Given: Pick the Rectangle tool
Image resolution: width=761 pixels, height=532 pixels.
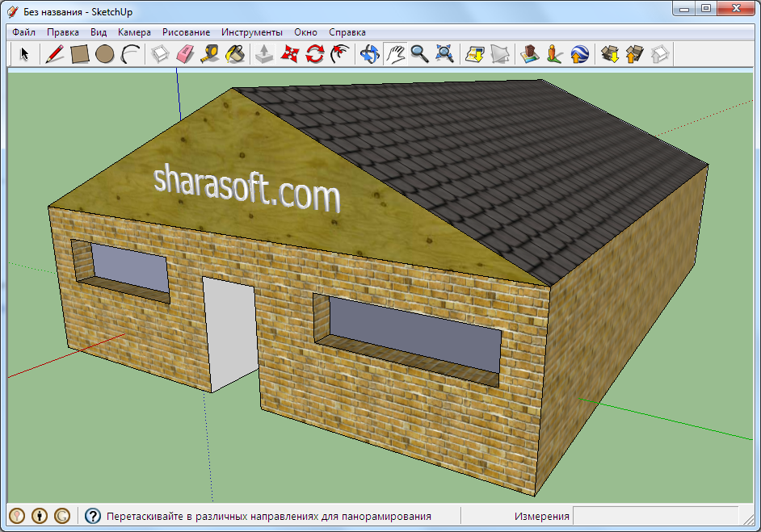Looking at the screenshot, I should [x=80, y=54].
